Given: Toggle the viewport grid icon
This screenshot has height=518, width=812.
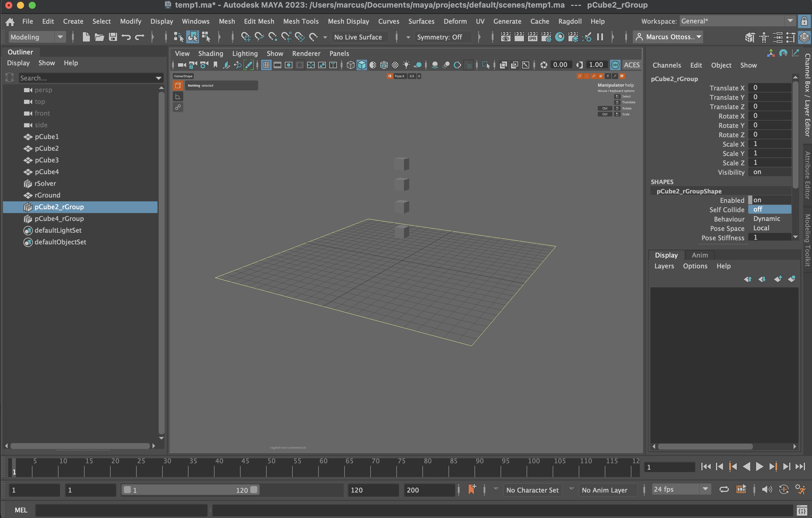Looking at the screenshot, I should tap(266, 65).
